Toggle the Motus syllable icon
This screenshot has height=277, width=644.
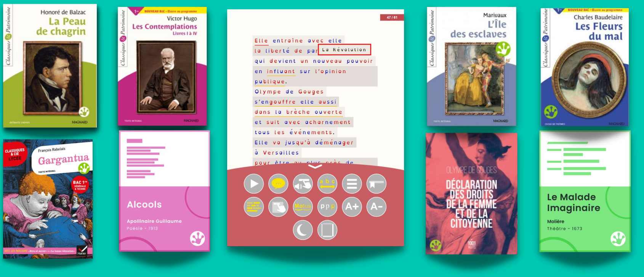(x=303, y=207)
